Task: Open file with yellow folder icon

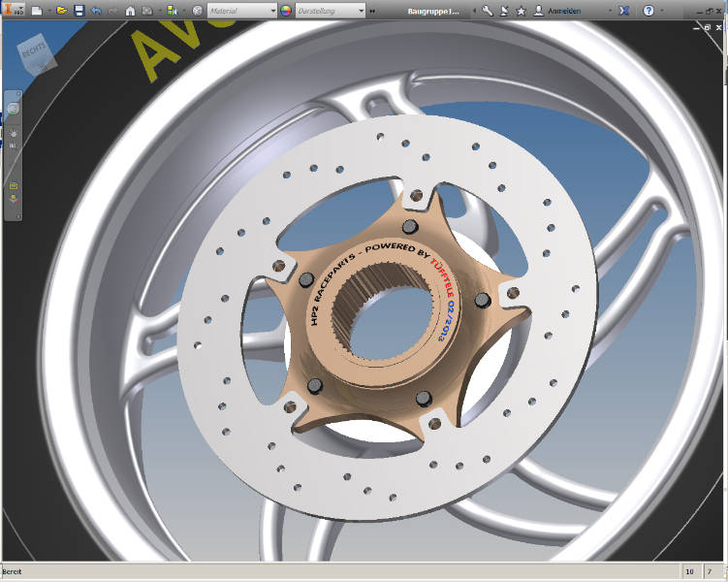Action: (x=61, y=11)
